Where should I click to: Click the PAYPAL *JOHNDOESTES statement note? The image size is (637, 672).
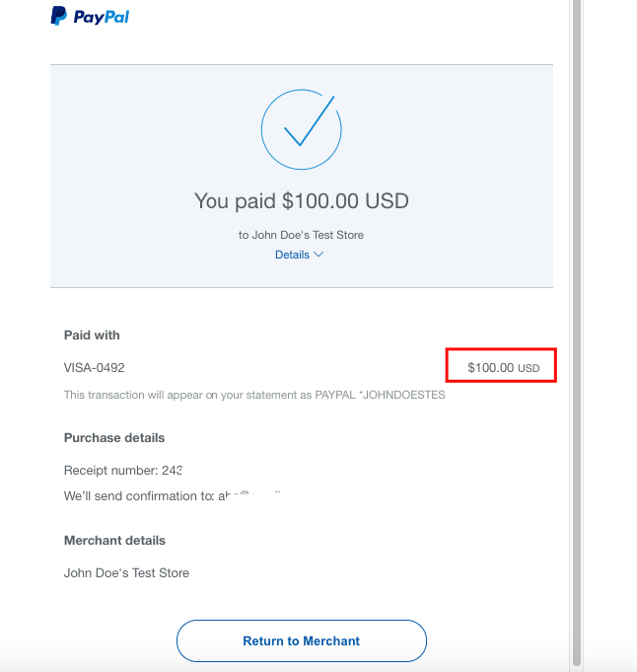(x=254, y=395)
